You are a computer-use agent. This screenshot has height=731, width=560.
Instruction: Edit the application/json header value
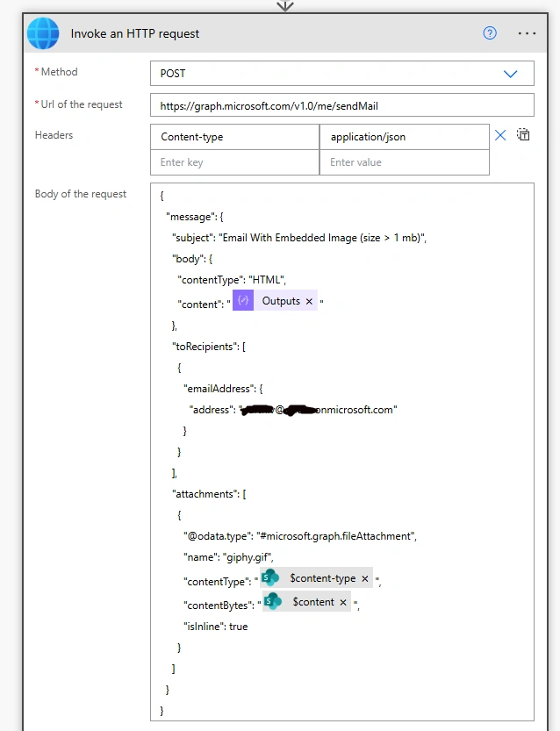pos(405,137)
